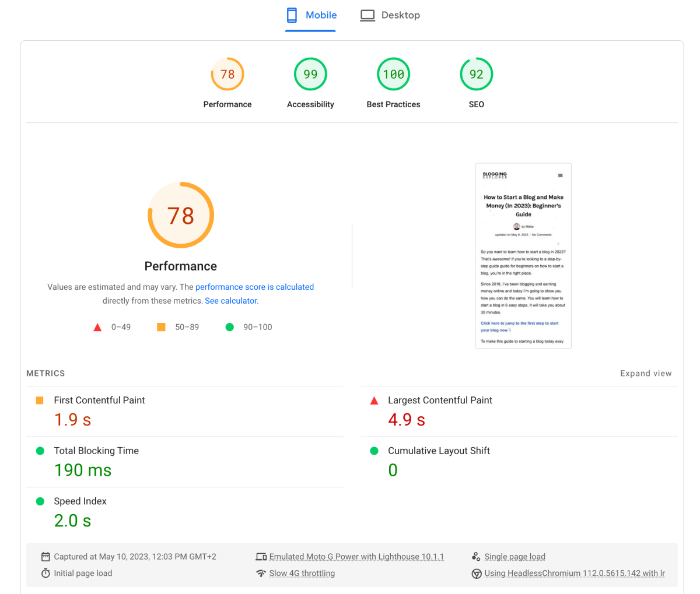Image resolution: width=700 pixels, height=594 pixels.
Task: Open the Emulated Moto G Power link
Action: pyautogui.click(x=356, y=556)
